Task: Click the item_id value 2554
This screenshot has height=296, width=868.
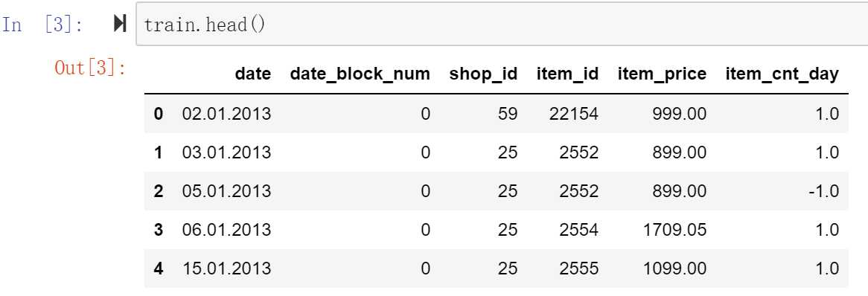Action: point(578,229)
